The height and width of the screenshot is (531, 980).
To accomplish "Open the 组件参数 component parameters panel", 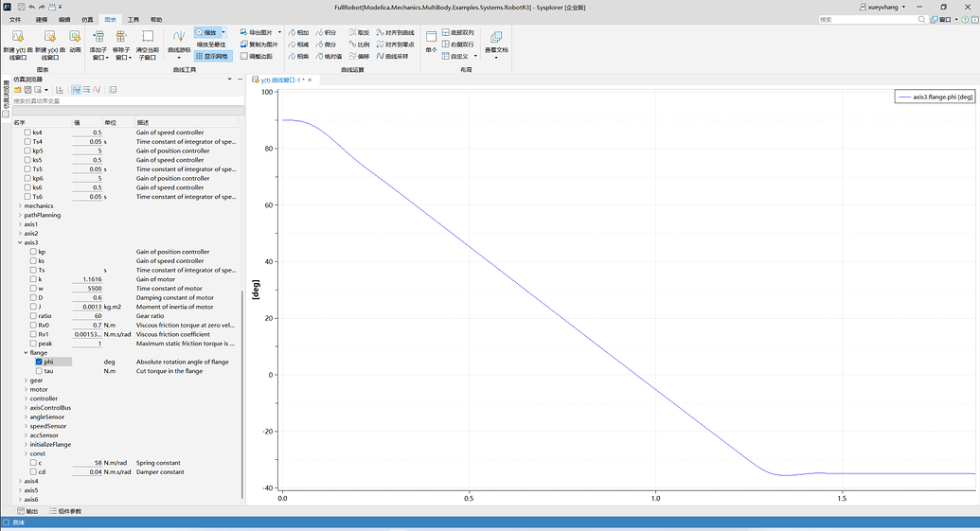I will (x=65, y=511).
